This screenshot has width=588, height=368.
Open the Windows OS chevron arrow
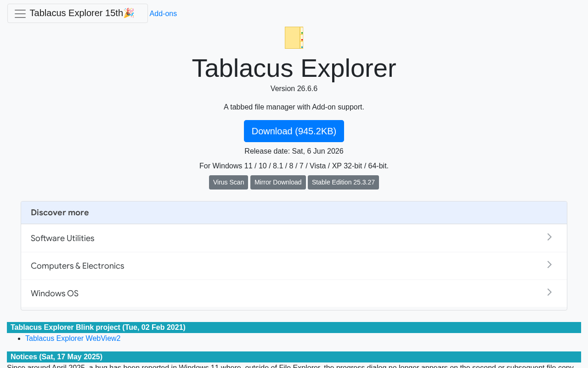[x=549, y=293]
